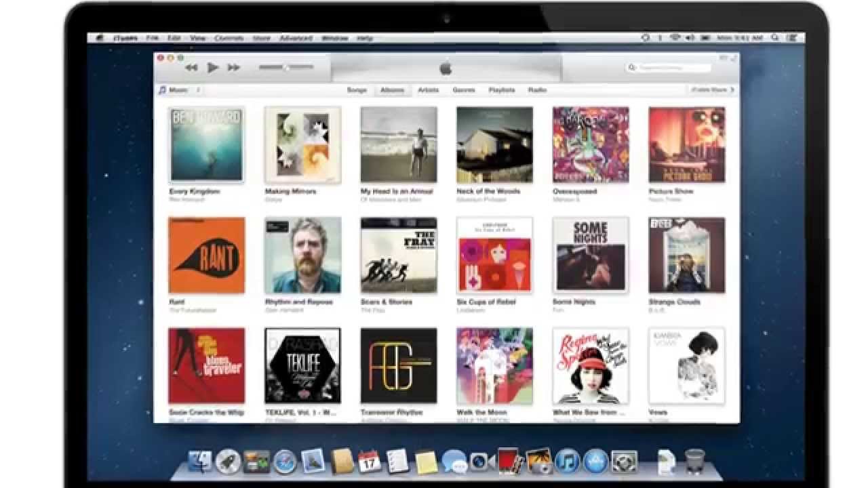Viewport: 868px width, 488px height.
Task: Open the Apple menu
Action: 100,38
